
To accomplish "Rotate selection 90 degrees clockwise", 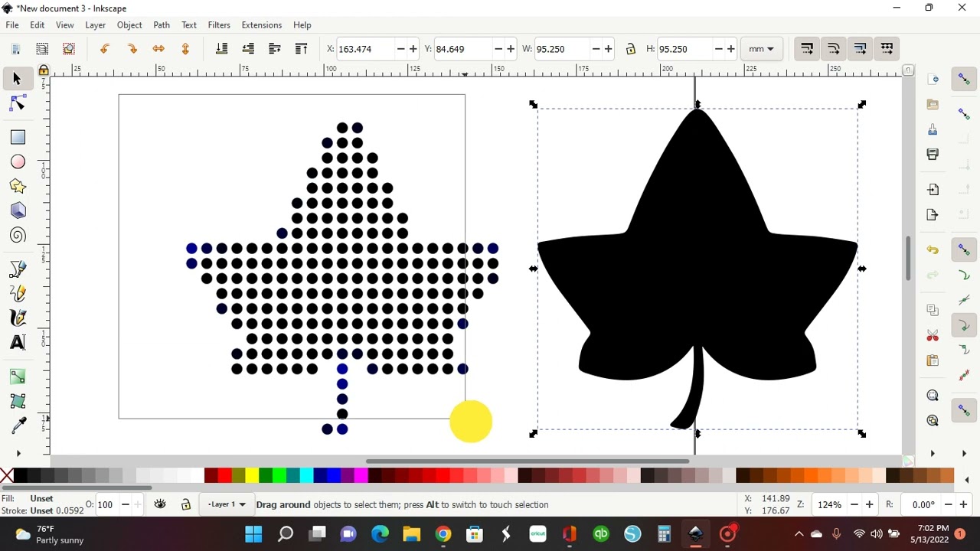I will (132, 49).
